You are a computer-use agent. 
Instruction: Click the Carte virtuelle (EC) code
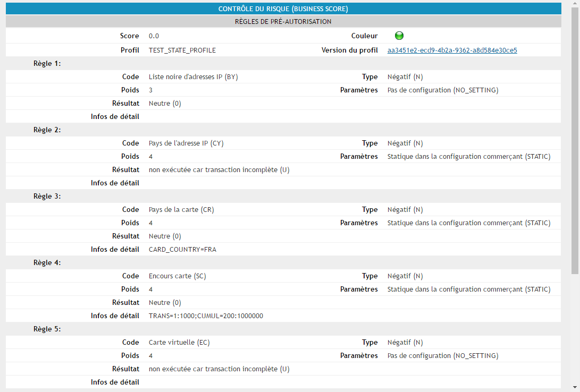tap(179, 343)
